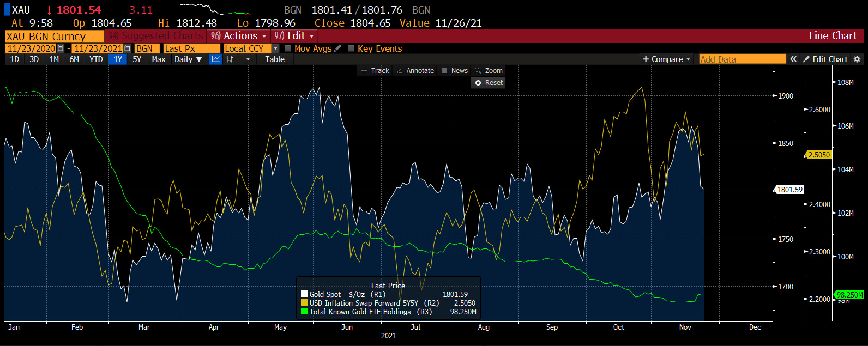Enable the Mov Avgs checkbox

[288, 48]
